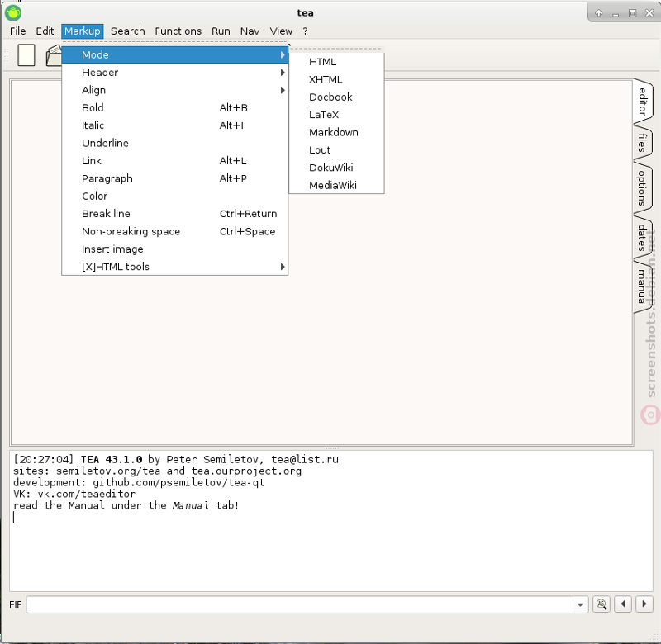Open the Nav menu
661x644 pixels.
250,31
